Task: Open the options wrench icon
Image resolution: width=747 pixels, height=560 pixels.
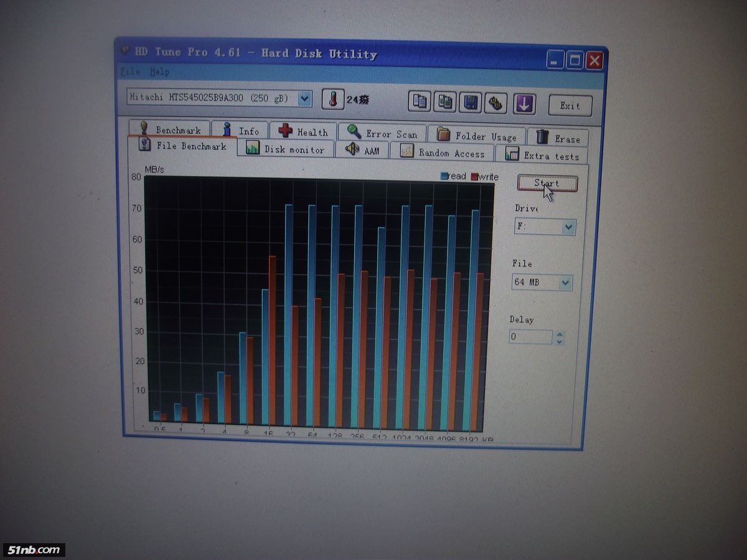Action: coord(496,103)
